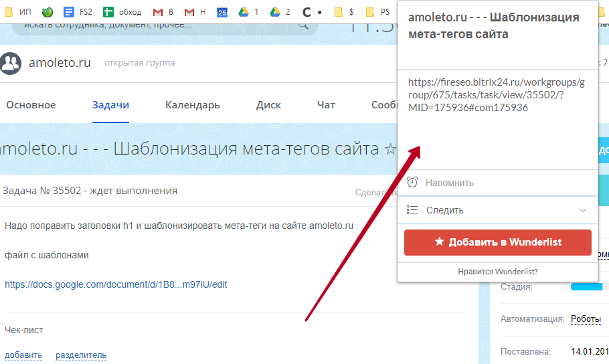Open the Sberbank bookmark icon
The width and height of the screenshot is (609, 364).
click(x=47, y=11)
